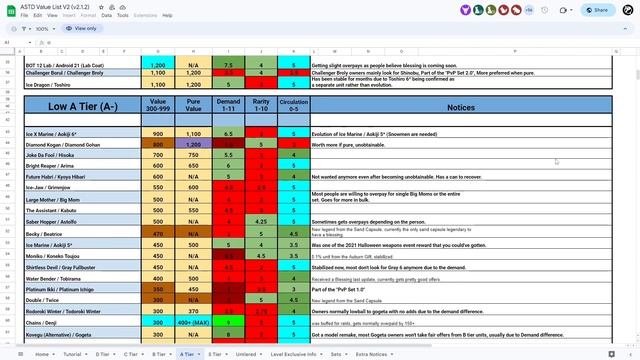This screenshot has height=360, width=640.
Task: Open the Extra Notices tab dropdown arrow
Action: coord(392,354)
